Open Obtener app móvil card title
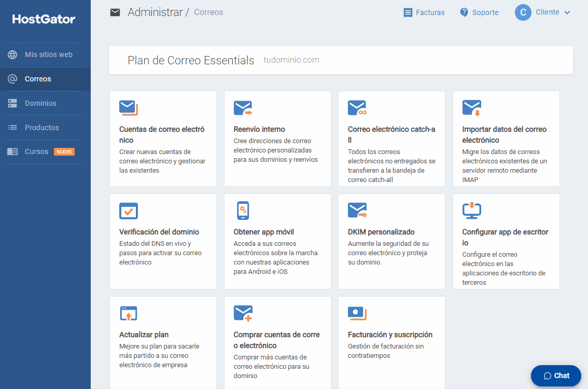The height and width of the screenshot is (389, 588). coord(263,232)
